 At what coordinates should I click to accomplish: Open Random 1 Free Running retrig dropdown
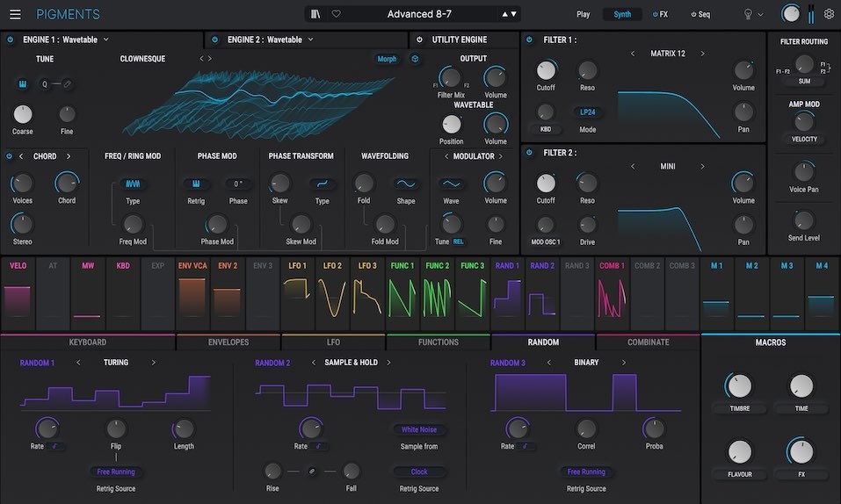point(116,472)
